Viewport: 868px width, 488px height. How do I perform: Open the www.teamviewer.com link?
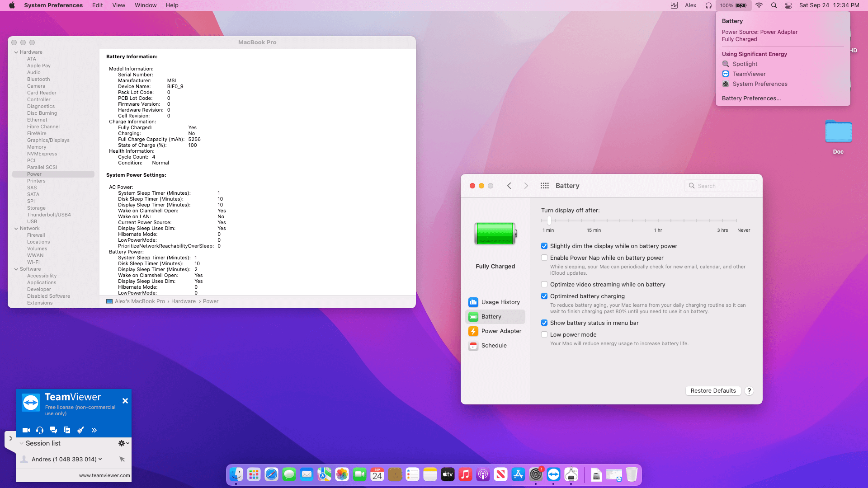pos(104,475)
